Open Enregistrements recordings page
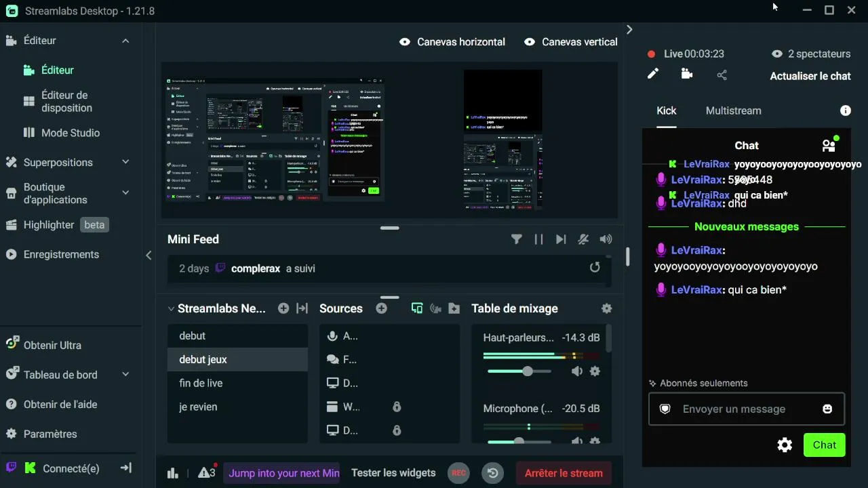The height and width of the screenshot is (488, 868). (52, 254)
